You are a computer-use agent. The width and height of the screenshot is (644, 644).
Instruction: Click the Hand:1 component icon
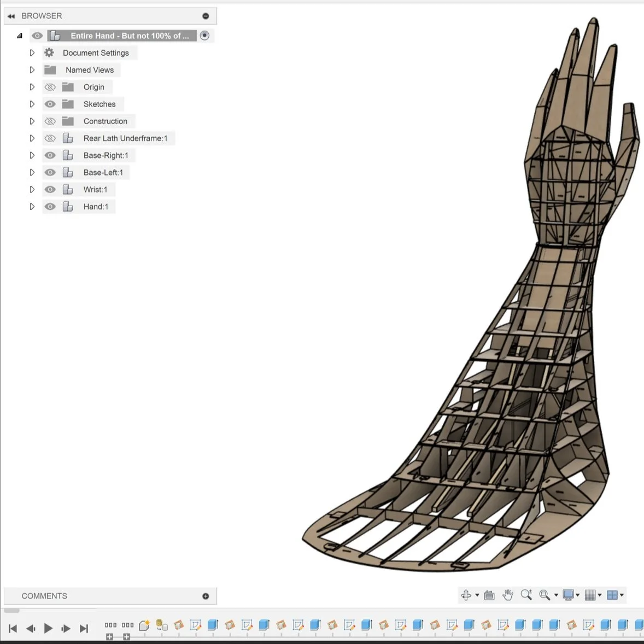click(x=68, y=207)
